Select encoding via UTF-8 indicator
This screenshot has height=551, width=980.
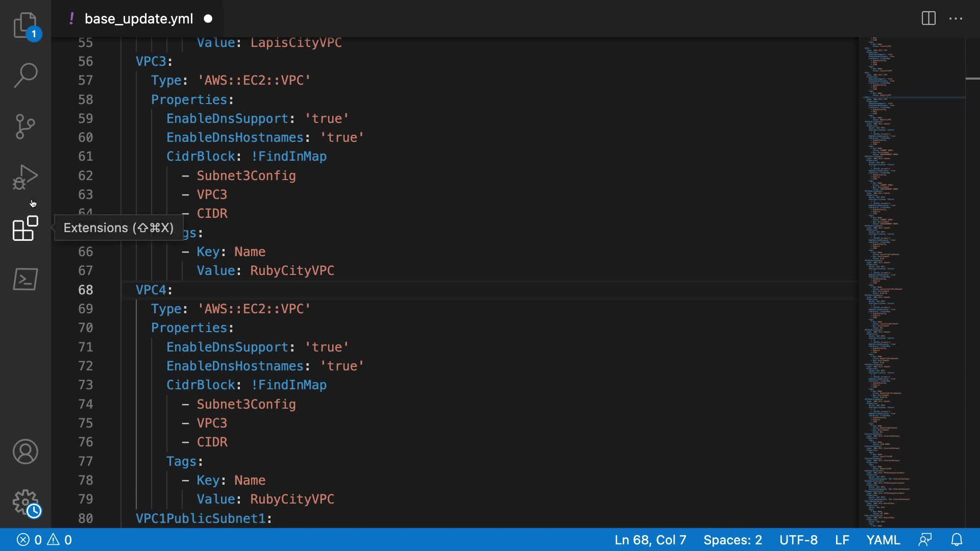click(x=798, y=540)
